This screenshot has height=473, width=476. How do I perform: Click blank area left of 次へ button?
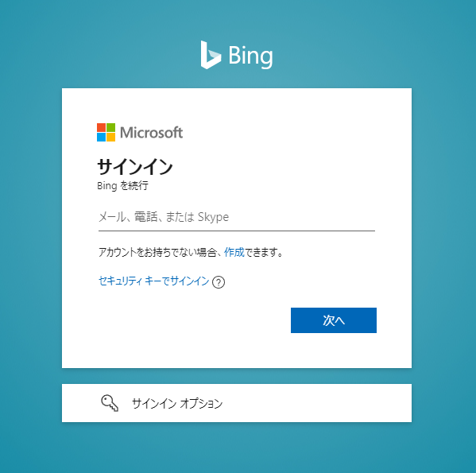tap(194, 320)
